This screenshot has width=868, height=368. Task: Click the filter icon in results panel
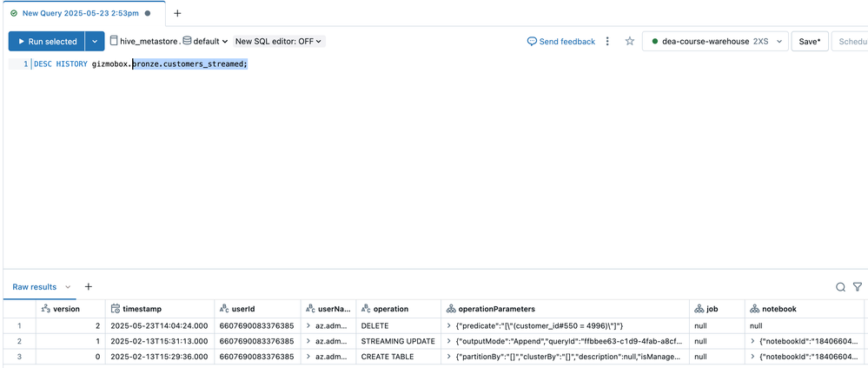pyautogui.click(x=857, y=287)
